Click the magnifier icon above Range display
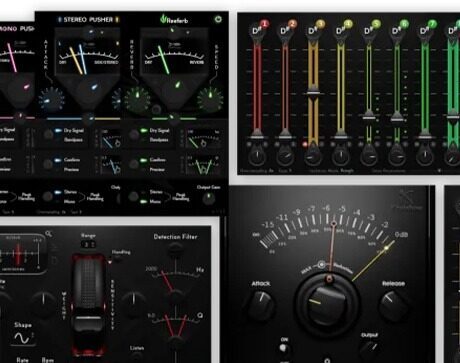460x363 pixels. (49, 234)
